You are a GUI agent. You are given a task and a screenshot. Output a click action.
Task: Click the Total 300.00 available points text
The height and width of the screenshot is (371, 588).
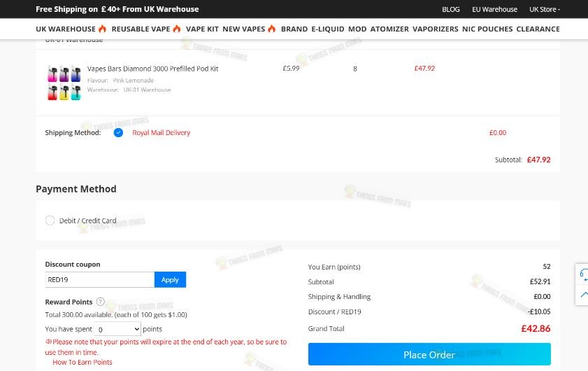[116, 315]
